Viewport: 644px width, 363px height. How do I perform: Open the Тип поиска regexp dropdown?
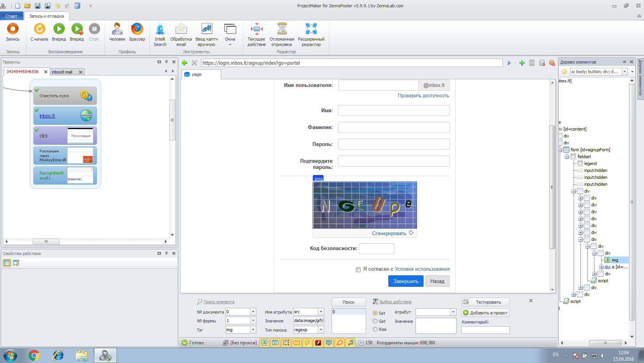321,330
